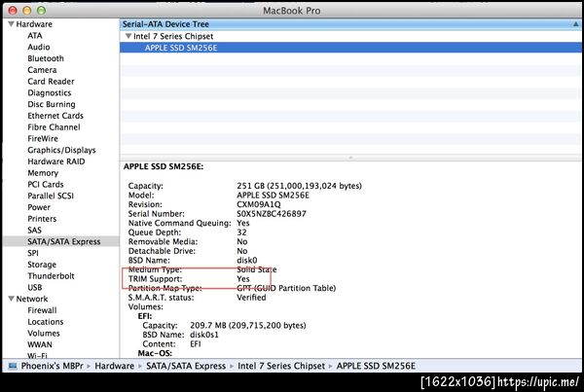Select Hardware RAID entry
This screenshot has width=584, height=392.
point(56,161)
